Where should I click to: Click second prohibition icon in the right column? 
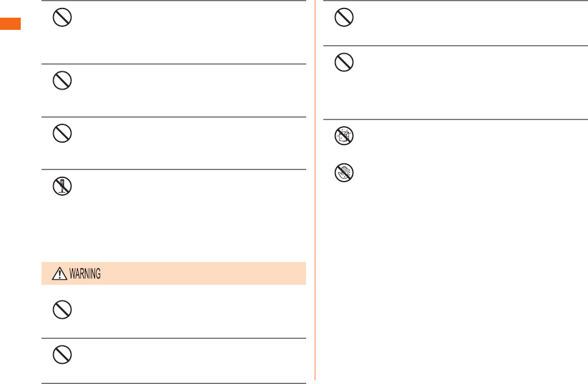[x=344, y=62]
